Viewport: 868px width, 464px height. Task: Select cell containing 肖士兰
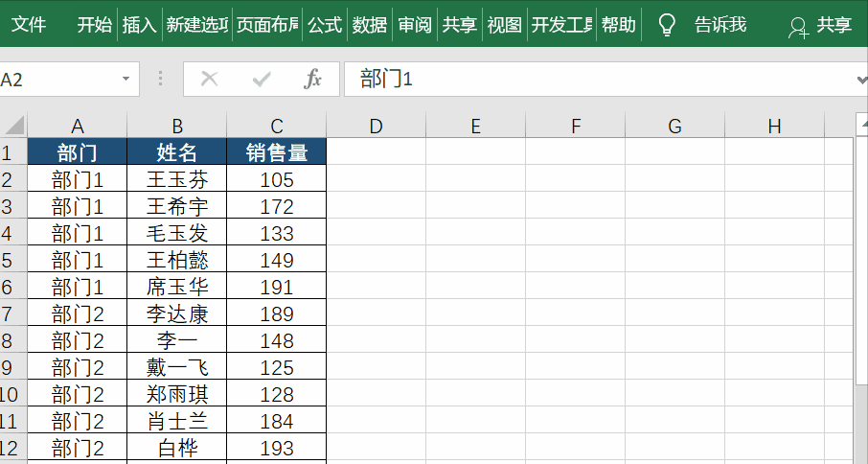coord(177,421)
